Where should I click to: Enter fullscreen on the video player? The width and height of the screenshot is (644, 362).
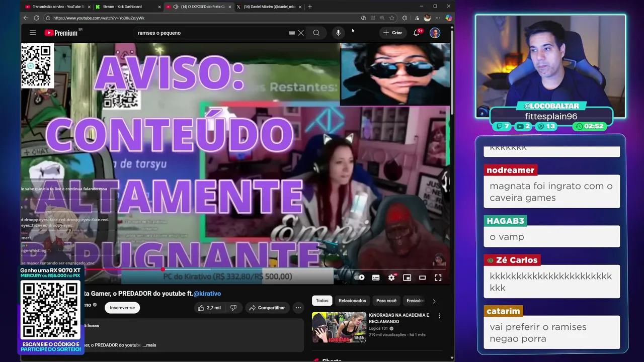point(438,278)
